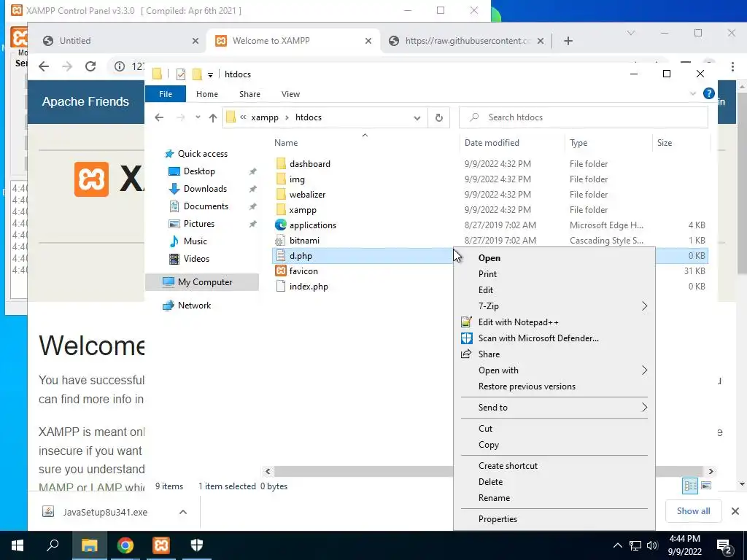Expand the address bar history dropdown

point(417,117)
